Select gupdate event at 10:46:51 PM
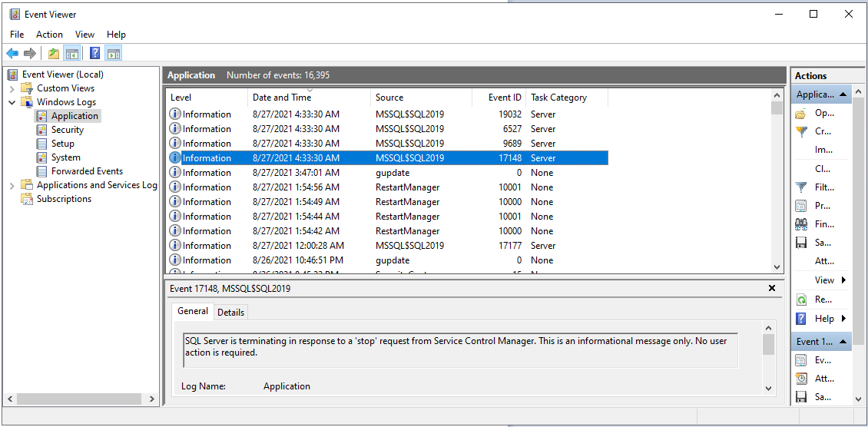Image resolution: width=868 pixels, height=427 pixels. tap(387, 260)
